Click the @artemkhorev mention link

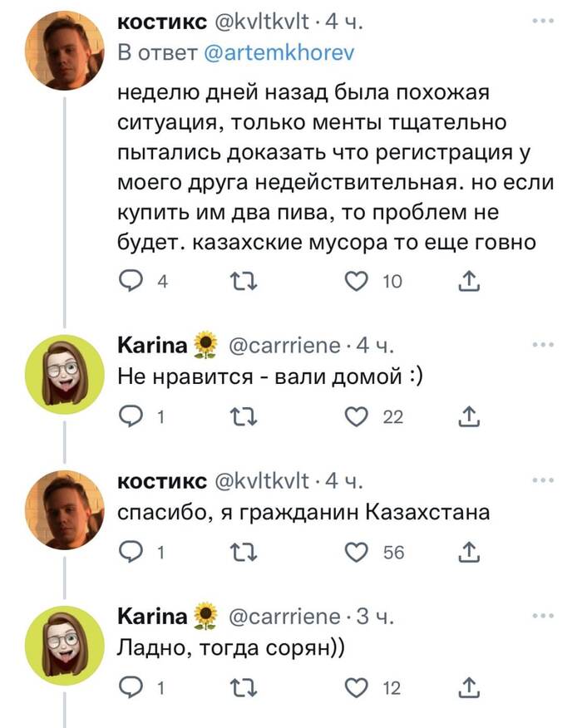[x=279, y=53]
